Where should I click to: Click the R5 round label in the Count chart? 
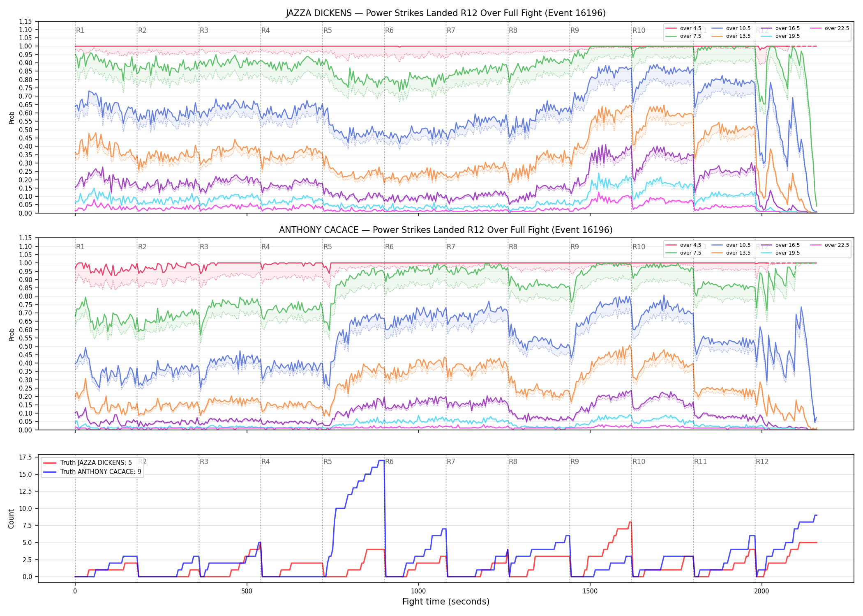328,462
